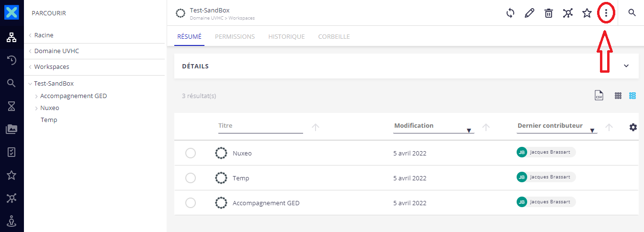Select the Accompagnement GED row checkbox

191,203
